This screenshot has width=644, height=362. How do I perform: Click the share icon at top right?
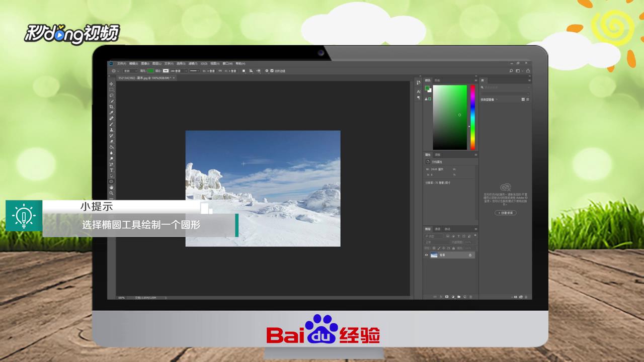528,71
